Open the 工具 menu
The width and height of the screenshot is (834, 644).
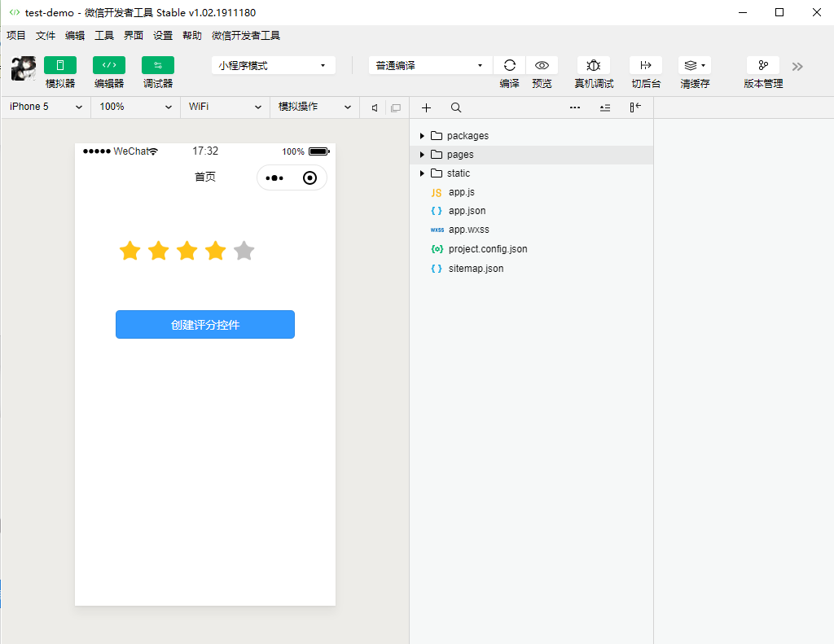[x=104, y=35]
